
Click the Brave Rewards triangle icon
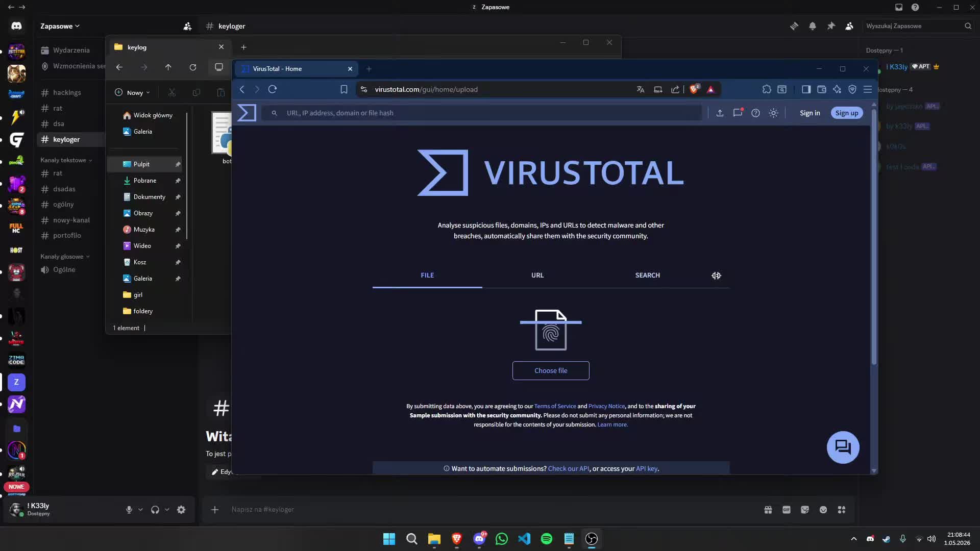(710, 89)
